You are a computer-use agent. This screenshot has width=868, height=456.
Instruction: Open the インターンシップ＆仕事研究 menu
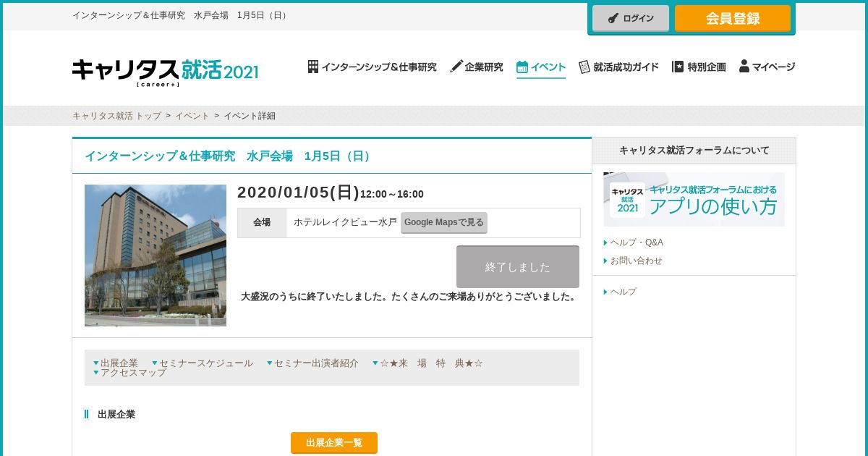click(x=373, y=67)
